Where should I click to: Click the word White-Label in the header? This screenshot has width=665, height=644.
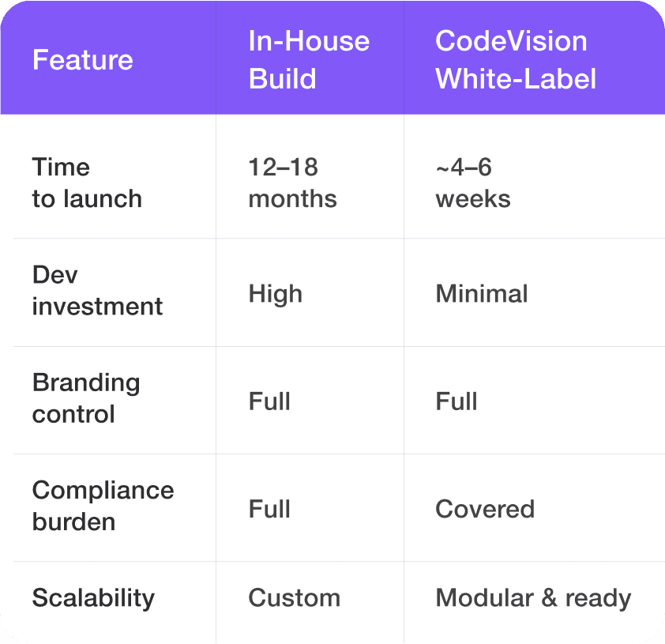(516, 79)
